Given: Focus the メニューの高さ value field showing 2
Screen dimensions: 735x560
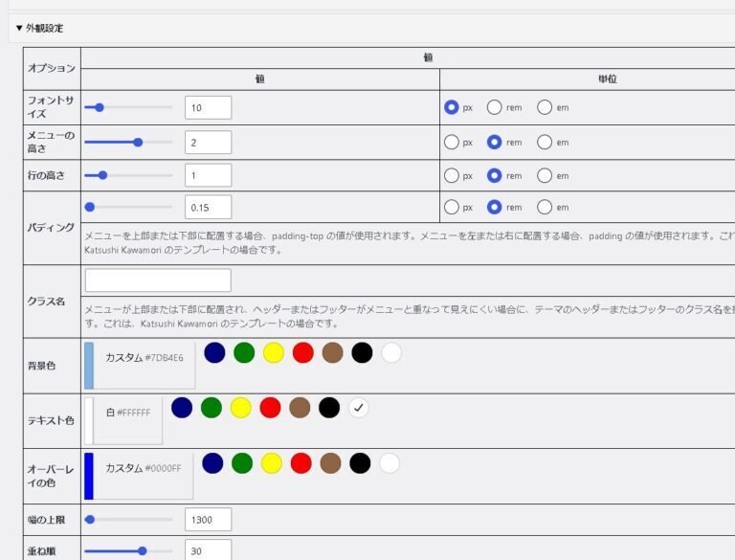Looking at the screenshot, I should point(208,142).
